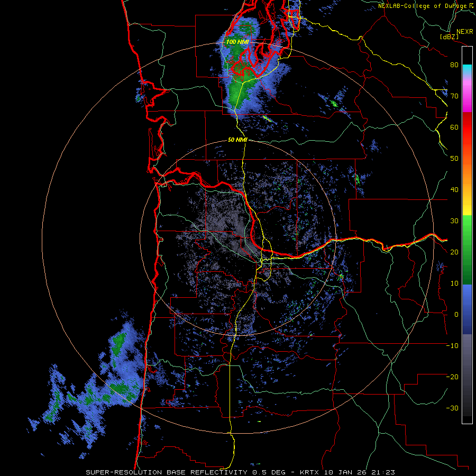Image resolution: width=476 pixels, height=476 pixels.
Task: Click the 10 value on the dBZ scale
Action: click(454, 283)
